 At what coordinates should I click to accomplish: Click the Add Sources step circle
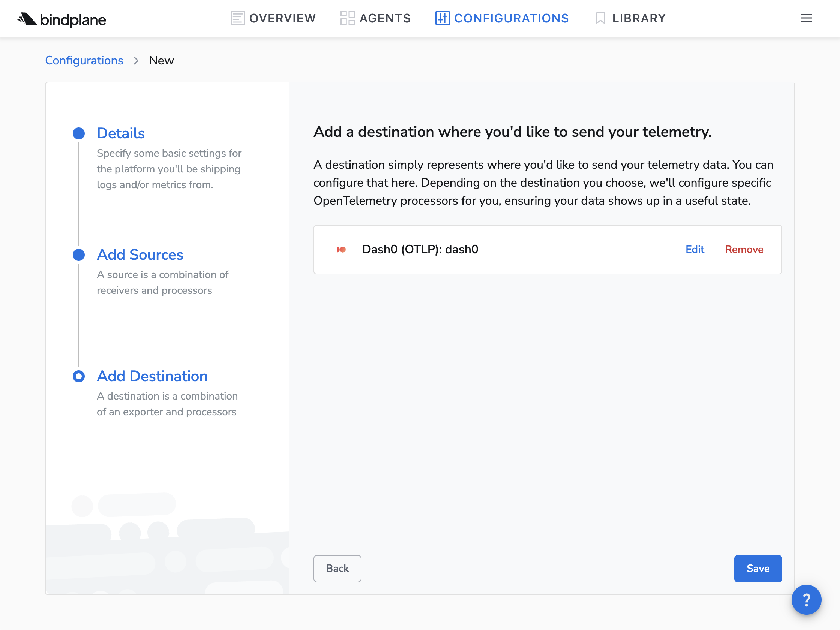[79, 254]
